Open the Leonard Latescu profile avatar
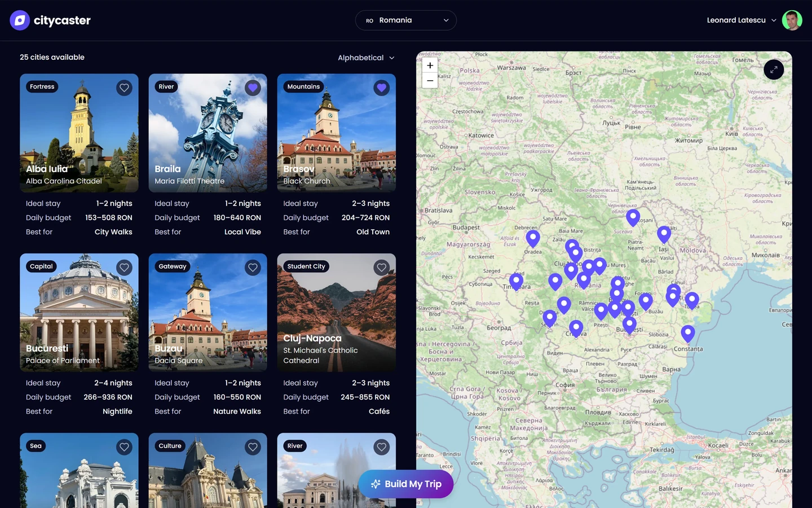The image size is (812, 508). pos(792,20)
